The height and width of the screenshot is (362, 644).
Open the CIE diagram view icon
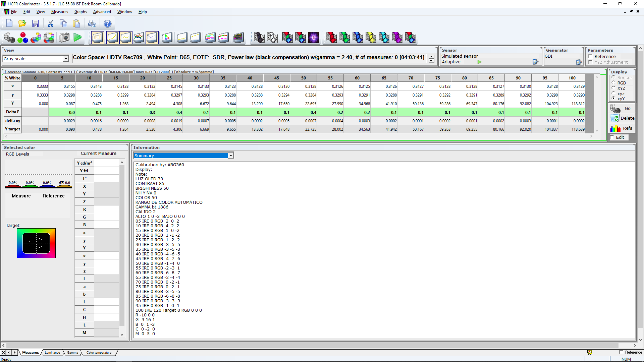pos(167,38)
